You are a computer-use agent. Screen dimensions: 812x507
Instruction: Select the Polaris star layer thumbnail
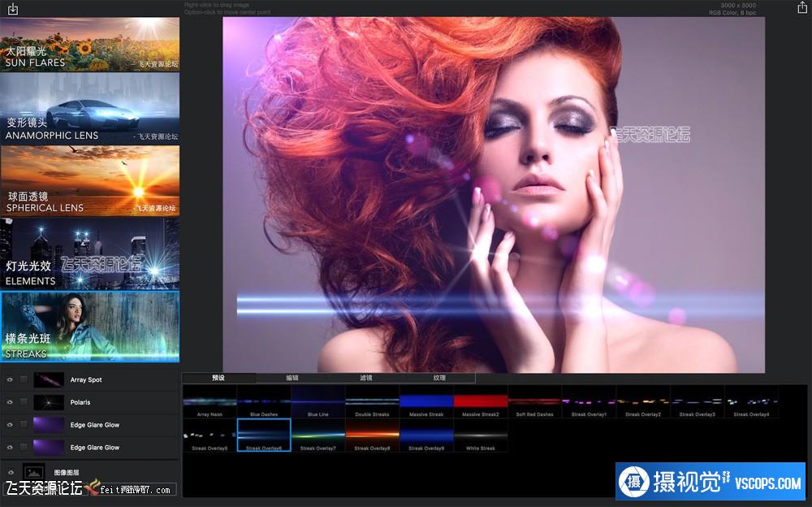pos(49,402)
